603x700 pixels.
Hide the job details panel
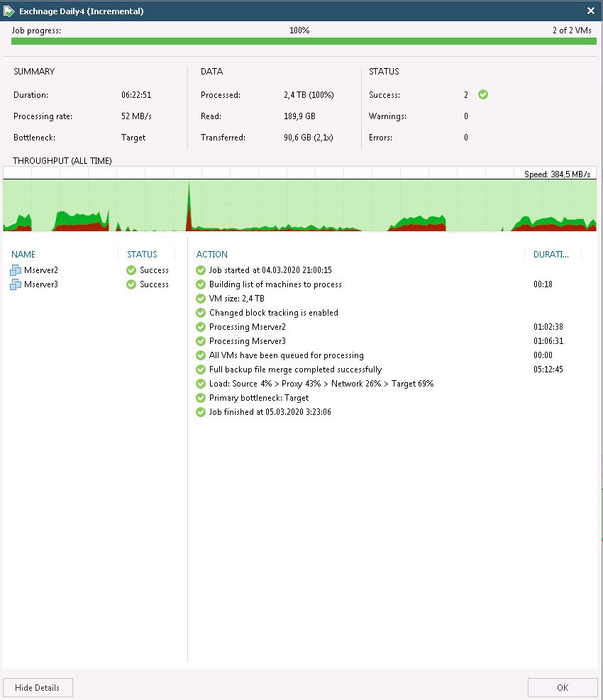tap(38, 687)
